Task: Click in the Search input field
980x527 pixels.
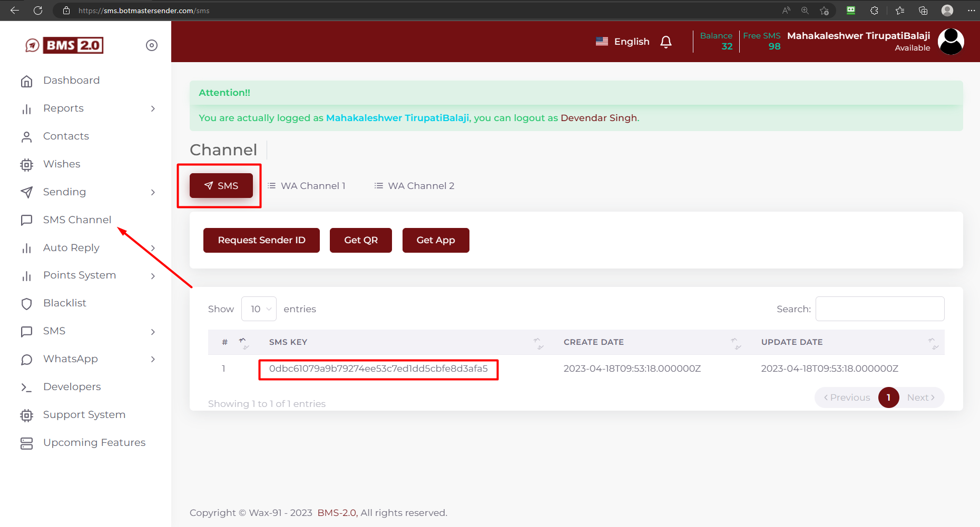Action: (x=880, y=309)
